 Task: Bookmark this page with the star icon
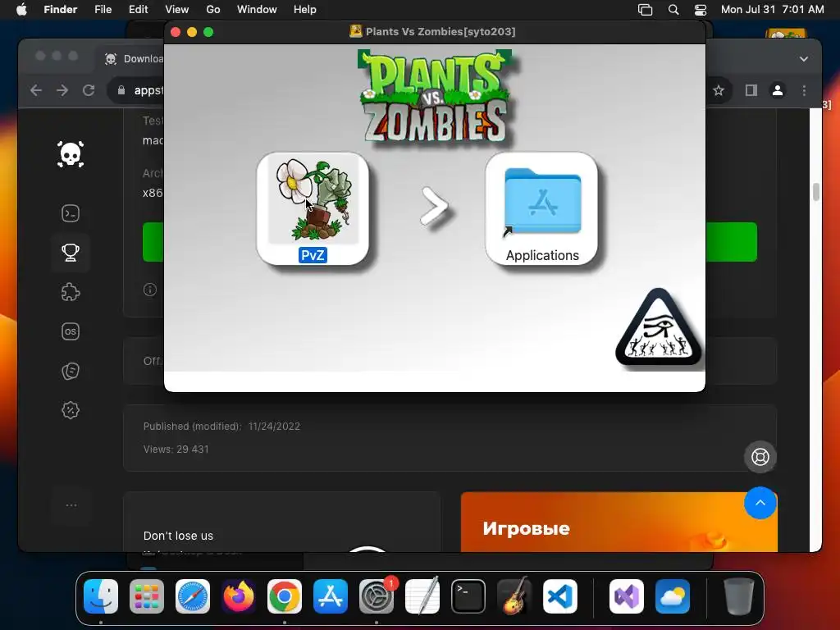(719, 90)
